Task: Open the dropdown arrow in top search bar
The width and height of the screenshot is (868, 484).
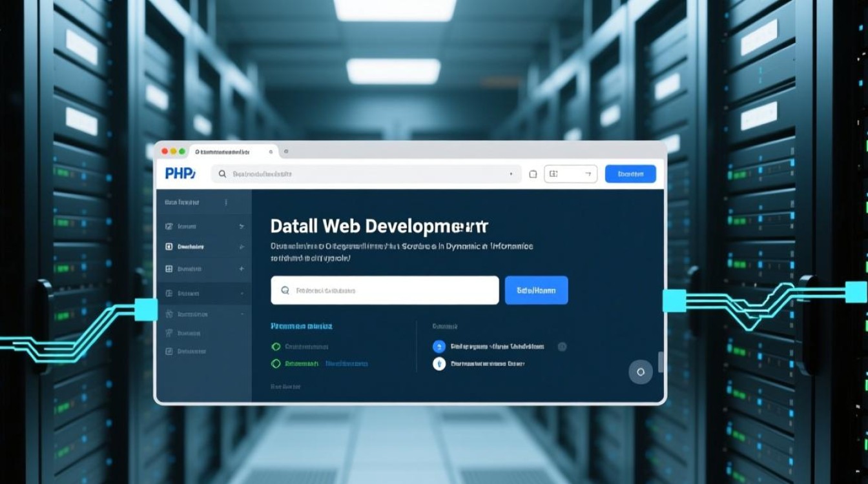Action: point(511,174)
